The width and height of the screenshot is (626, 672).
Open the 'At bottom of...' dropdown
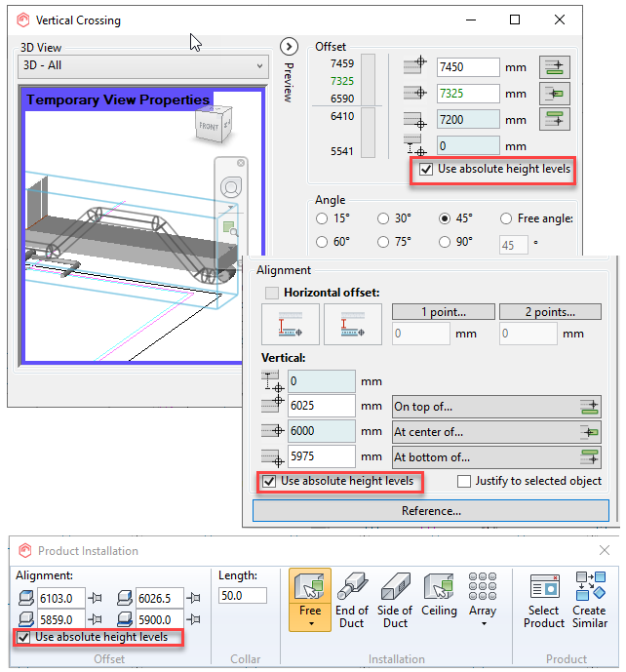tap(495, 456)
